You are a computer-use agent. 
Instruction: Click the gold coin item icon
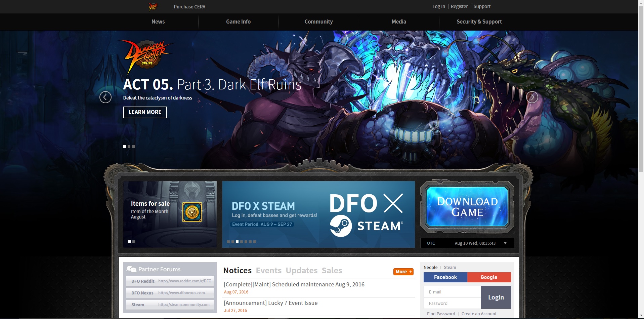pyautogui.click(x=192, y=212)
